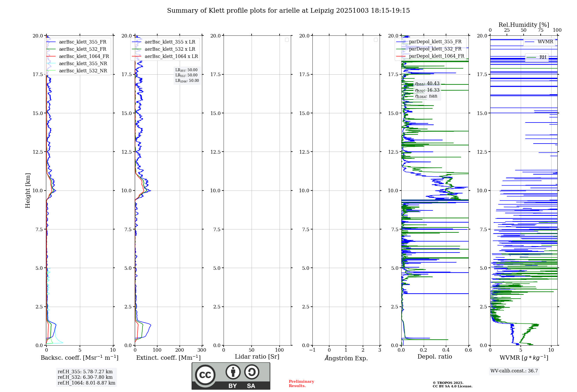Click the Summary of Klett profile title
The height and width of the screenshot is (392, 577).
[288, 11]
